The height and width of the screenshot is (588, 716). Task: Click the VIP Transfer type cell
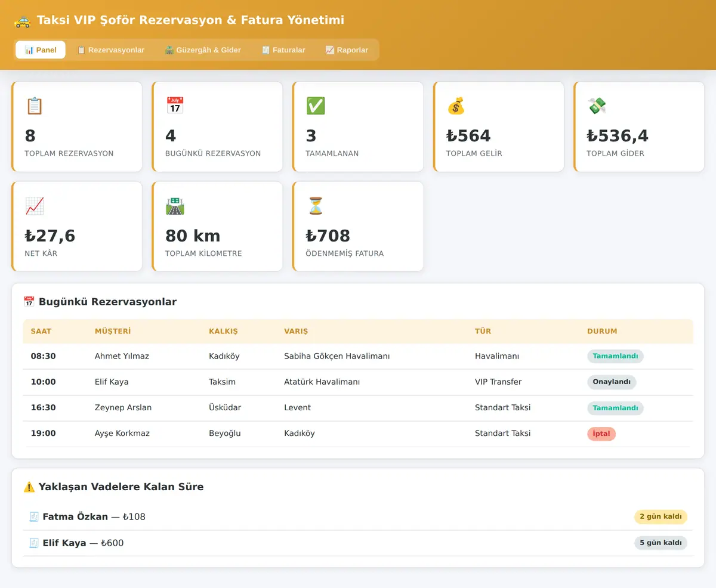tap(498, 382)
